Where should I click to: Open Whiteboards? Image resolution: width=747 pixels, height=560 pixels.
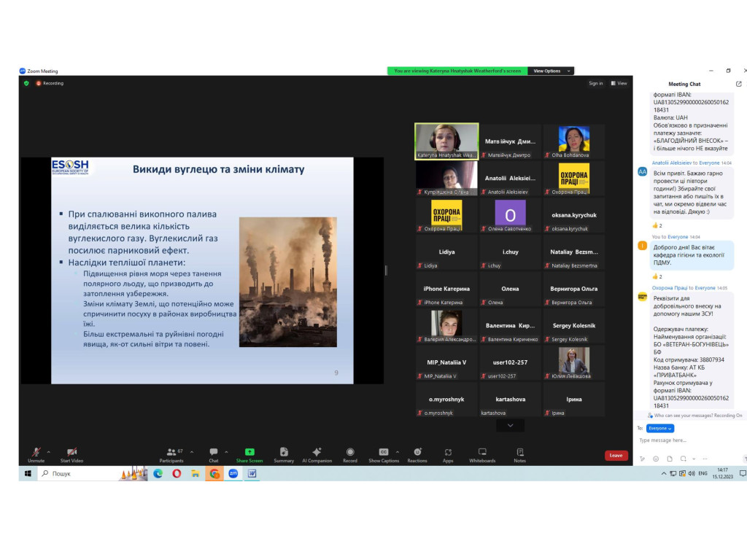coord(482,455)
